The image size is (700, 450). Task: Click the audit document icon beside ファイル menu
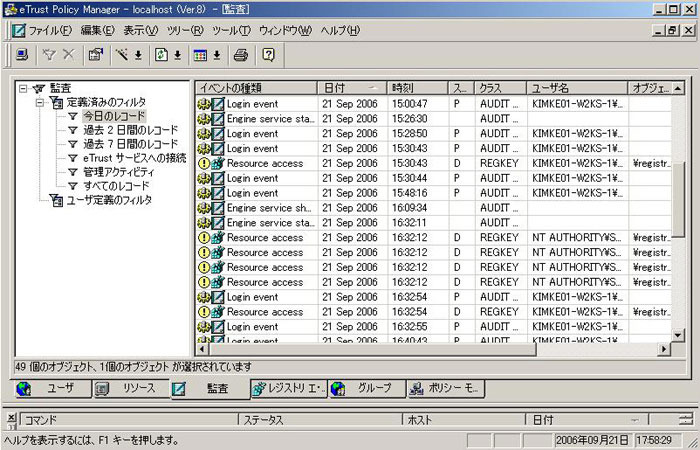(19, 30)
